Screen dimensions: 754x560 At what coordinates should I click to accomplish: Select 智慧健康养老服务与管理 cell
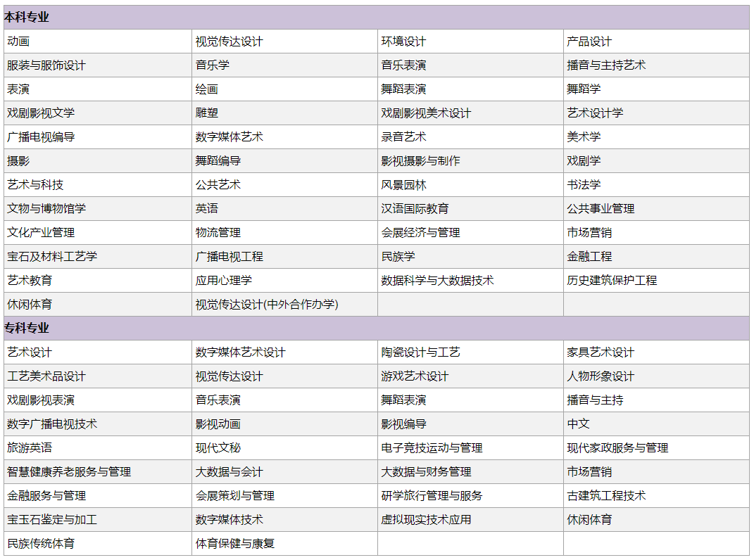coord(98,471)
